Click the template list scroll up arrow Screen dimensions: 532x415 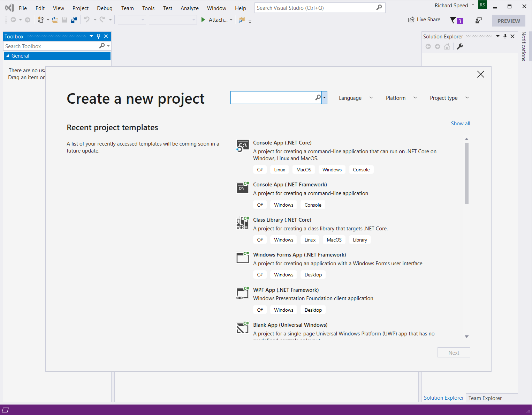click(x=466, y=139)
